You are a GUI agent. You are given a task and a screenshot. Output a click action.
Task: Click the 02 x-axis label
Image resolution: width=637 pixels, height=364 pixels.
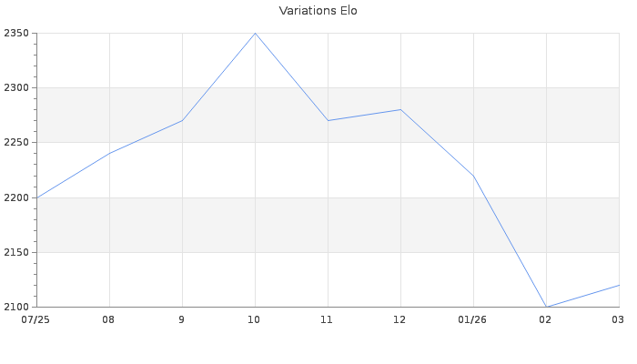(546, 319)
